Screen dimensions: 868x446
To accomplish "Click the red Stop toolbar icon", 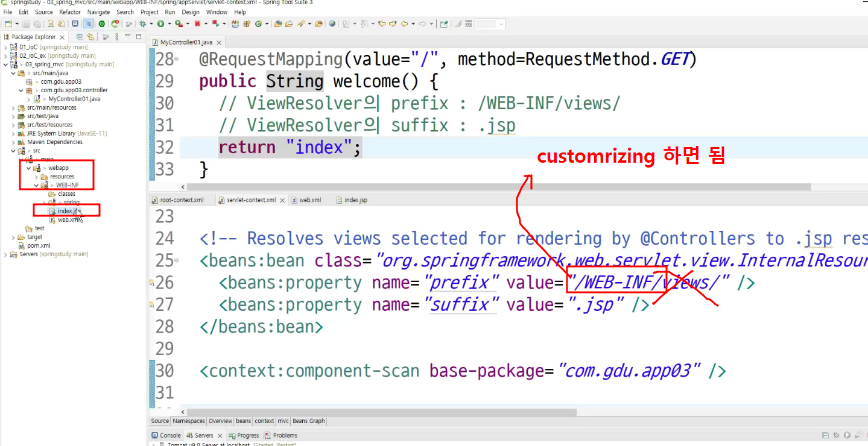I will 197,24.
